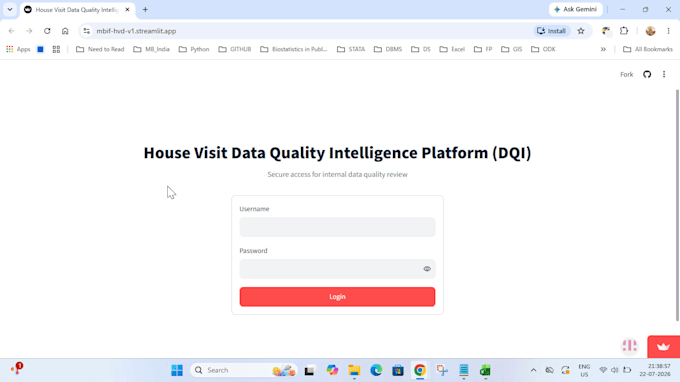Toggle password visibility eye icon

pos(427,269)
